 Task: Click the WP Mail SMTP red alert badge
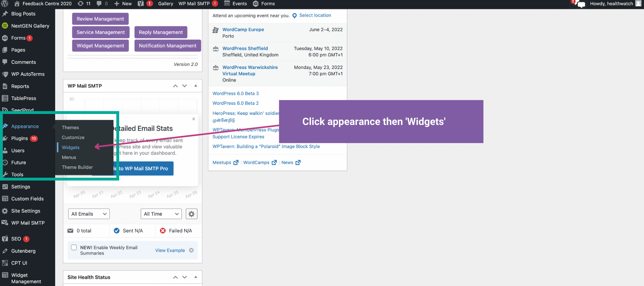tap(215, 3)
